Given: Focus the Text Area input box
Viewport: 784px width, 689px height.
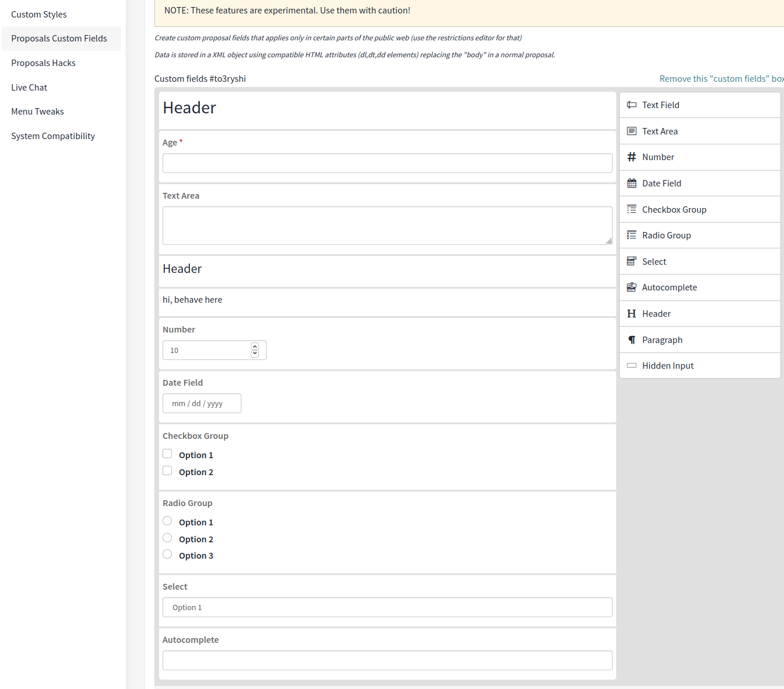Looking at the screenshot, I should [x=387, y=226].
